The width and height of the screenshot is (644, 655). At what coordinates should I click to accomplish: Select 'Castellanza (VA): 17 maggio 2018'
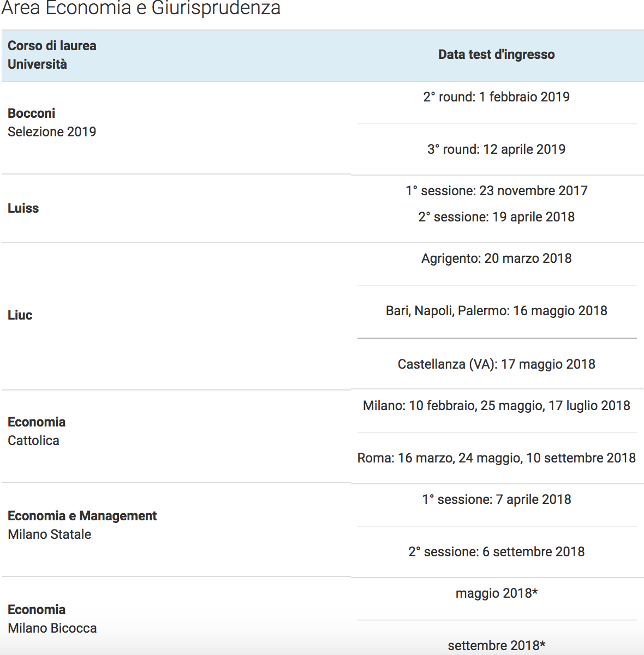497,364
